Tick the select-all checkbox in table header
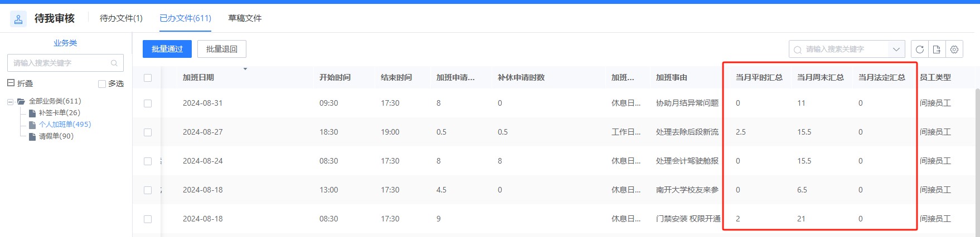The height and width of the screenshot is (237, 980). [148, 78]
